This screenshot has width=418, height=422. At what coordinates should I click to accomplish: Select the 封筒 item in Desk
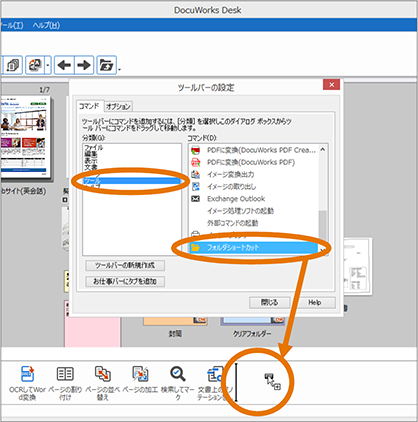point(175,325)
